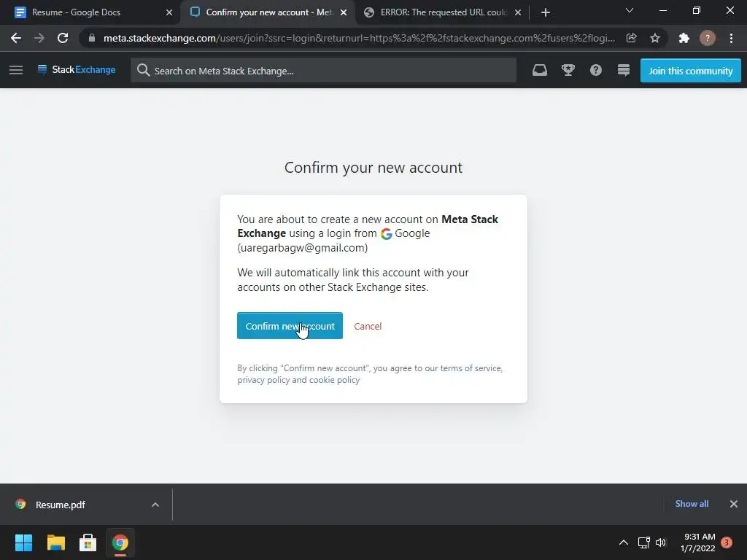Image resolution: width=747 pixels, height=560 pixels.
Task: Open the Chrome profile avatar
Action: (708, 38)
